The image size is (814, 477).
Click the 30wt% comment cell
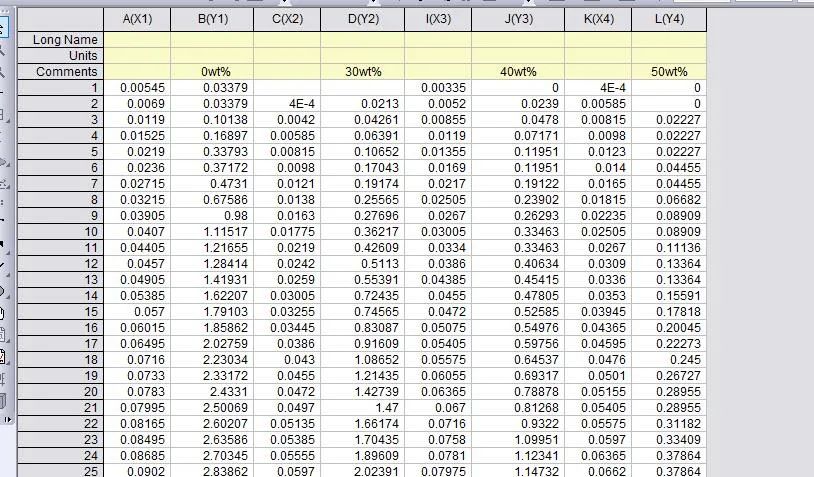pyautogui.click(x=363, y=72)
